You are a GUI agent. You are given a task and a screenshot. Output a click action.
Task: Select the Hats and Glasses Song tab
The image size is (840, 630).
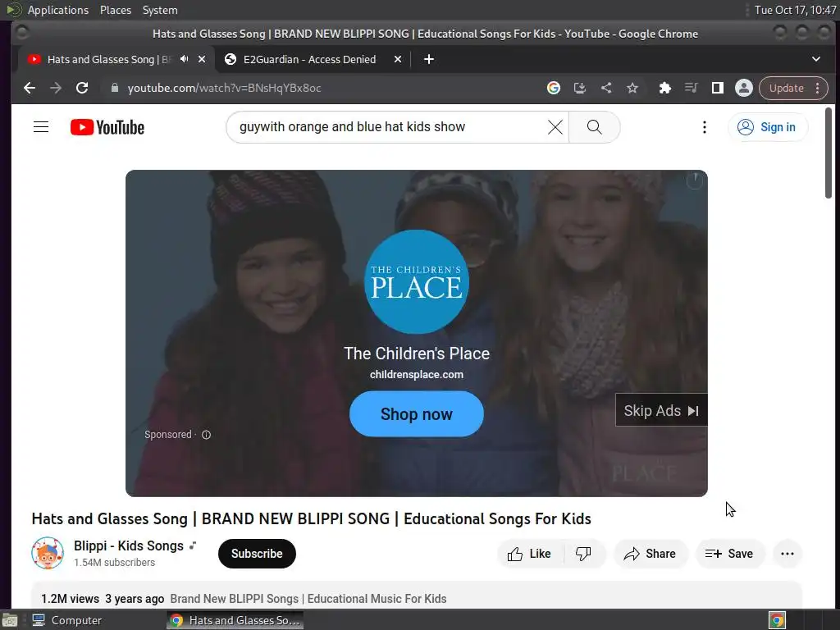[x=108, y=59]
